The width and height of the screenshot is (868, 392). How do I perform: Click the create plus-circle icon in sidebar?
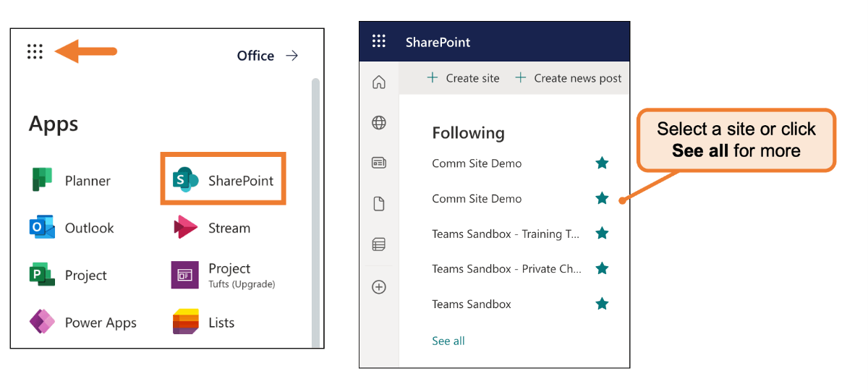pos(378,287)
